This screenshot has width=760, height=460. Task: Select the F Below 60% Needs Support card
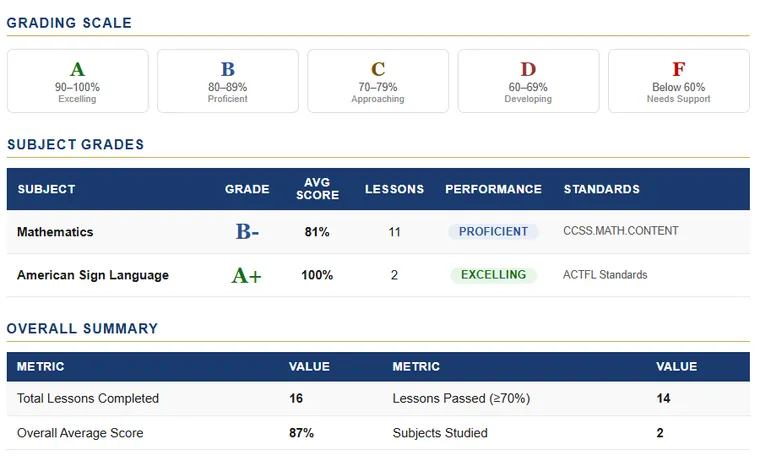pyautogui.click(x=679, y=81)
